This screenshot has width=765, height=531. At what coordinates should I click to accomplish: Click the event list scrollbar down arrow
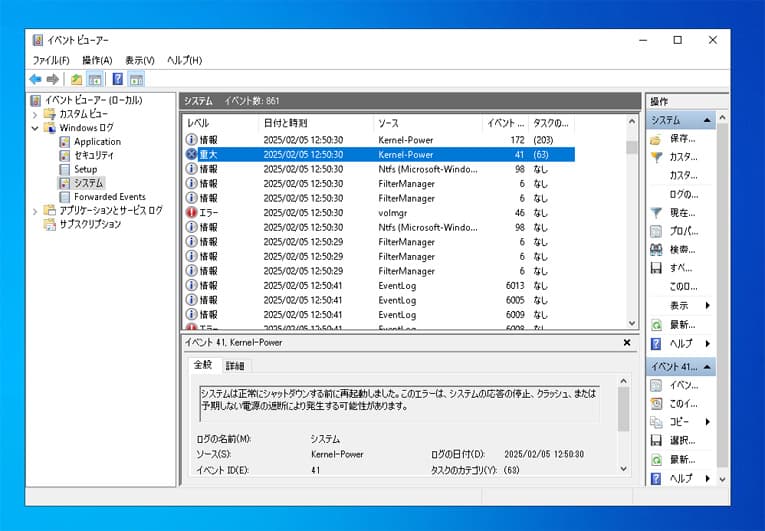pyautogui.click(x=632, y=323)
